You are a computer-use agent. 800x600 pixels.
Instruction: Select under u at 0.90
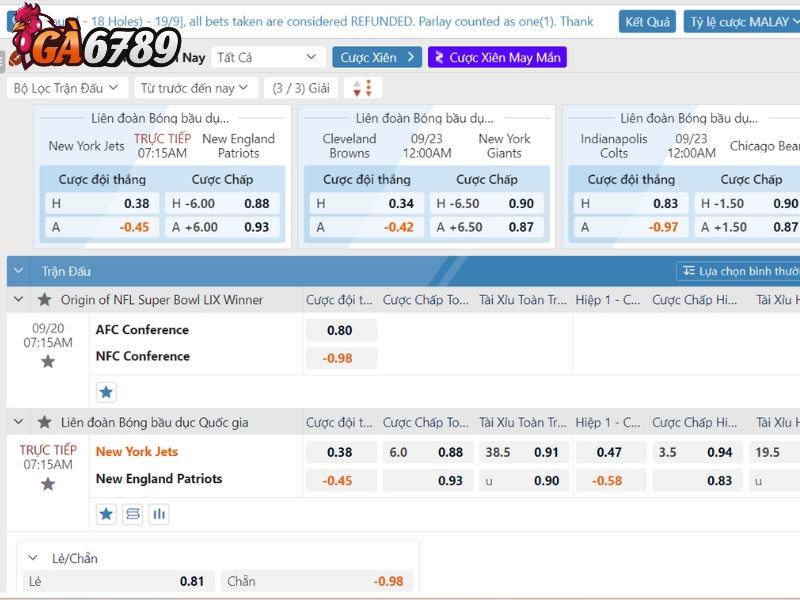click(524, 481)
